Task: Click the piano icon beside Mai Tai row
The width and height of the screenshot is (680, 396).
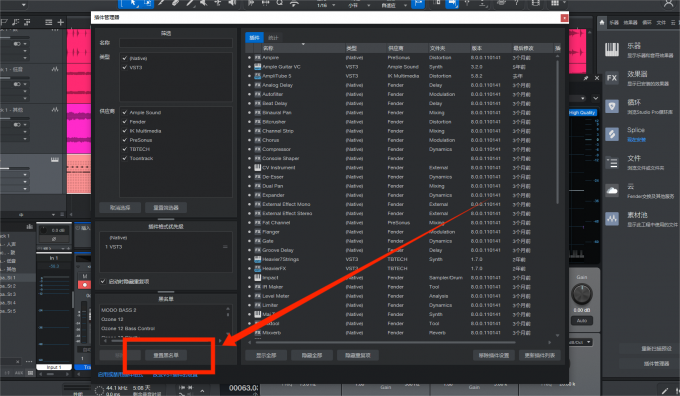Action: click(258, 314)
